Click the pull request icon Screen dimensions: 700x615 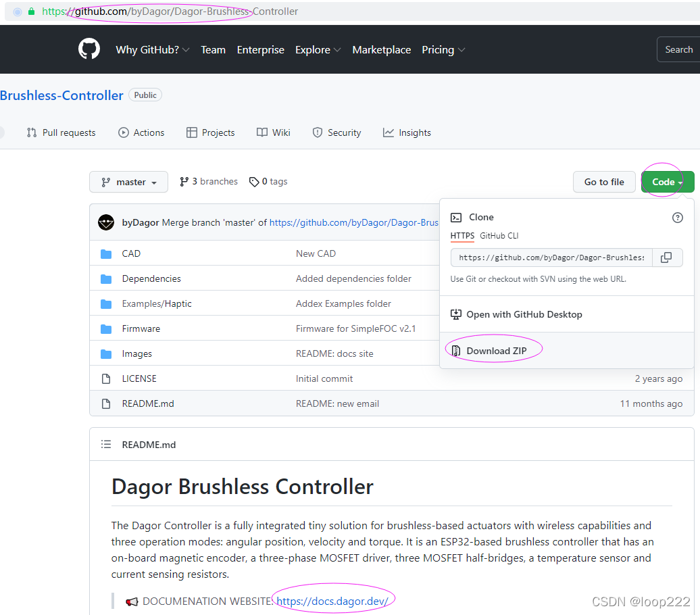pos(32,132)
